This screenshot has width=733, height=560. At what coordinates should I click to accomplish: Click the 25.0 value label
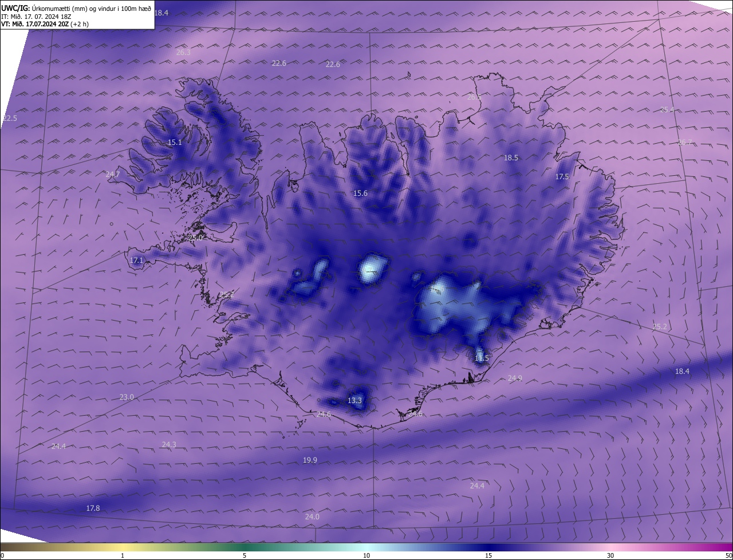[x=196, y=237]
